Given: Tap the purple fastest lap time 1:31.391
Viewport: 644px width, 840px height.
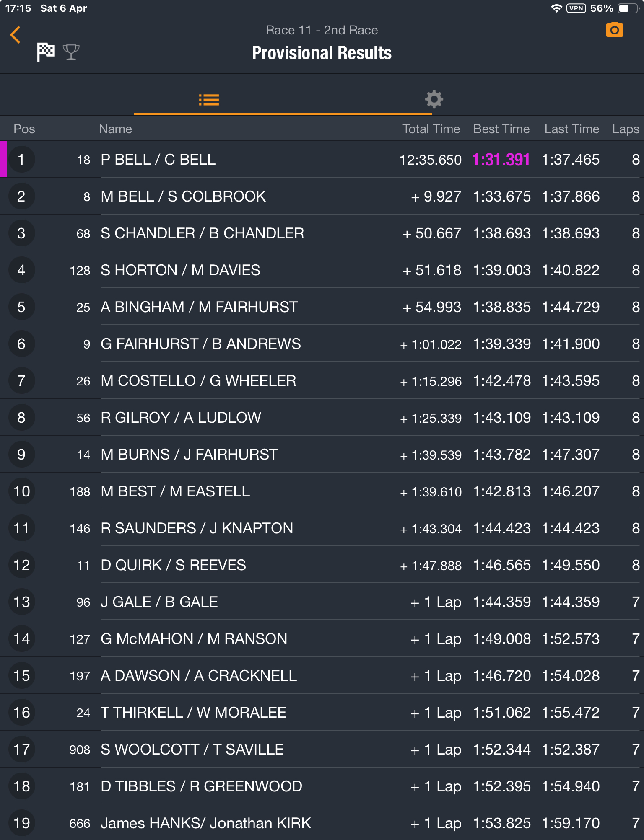Looking at the screenshot, I should (x=501, y=160).
